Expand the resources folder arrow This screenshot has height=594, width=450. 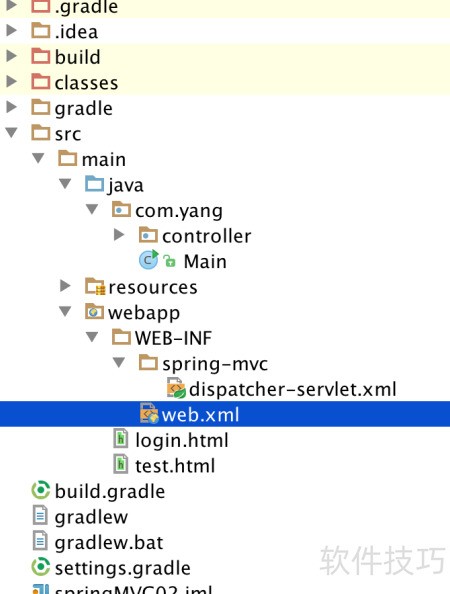point(65,286)
